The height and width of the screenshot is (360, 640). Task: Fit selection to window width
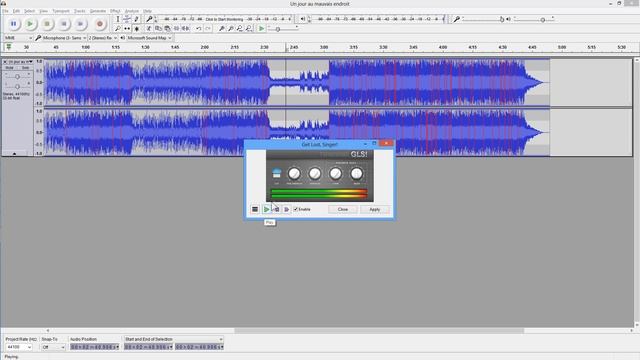(x=240, y=29)
